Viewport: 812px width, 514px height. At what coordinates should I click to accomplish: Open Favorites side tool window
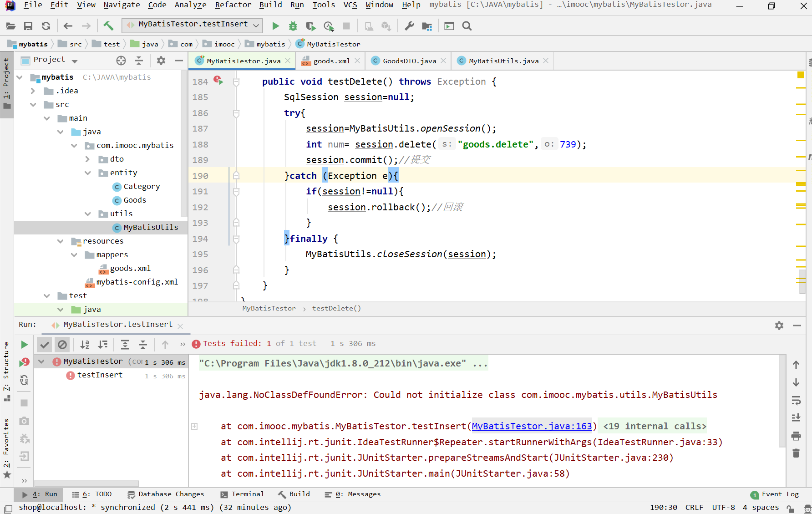[x=6, y=448]
